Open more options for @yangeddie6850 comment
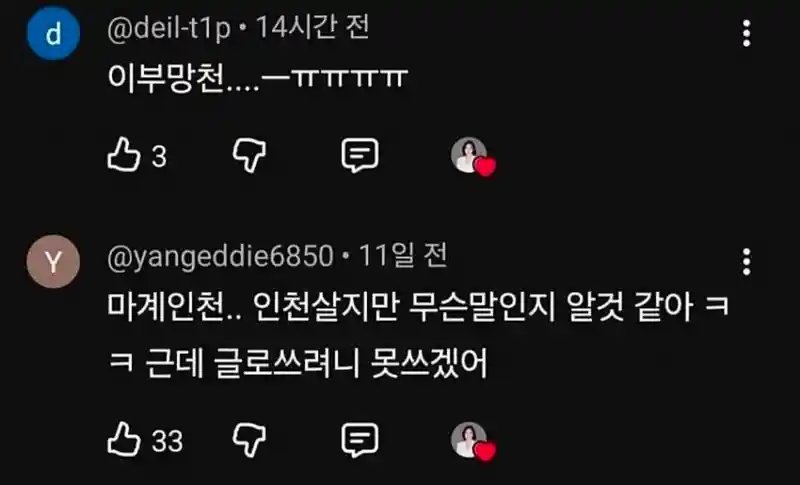 tap(746, 262)
